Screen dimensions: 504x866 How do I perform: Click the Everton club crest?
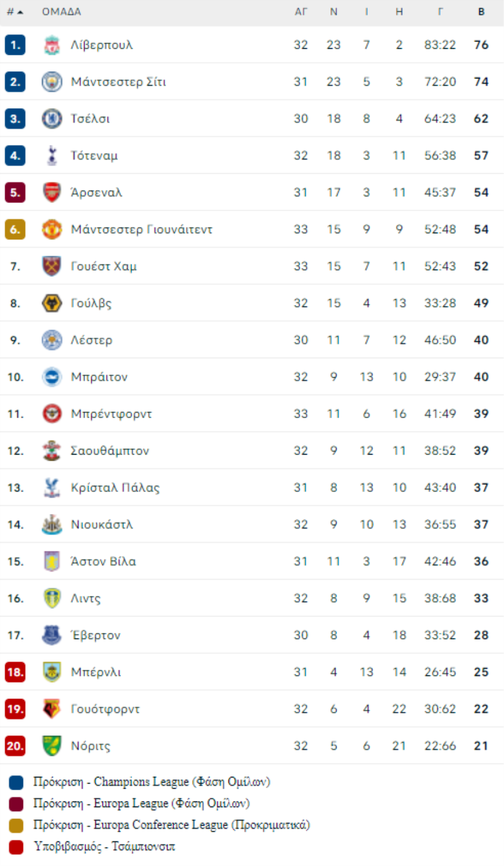(x=52, y=635)
